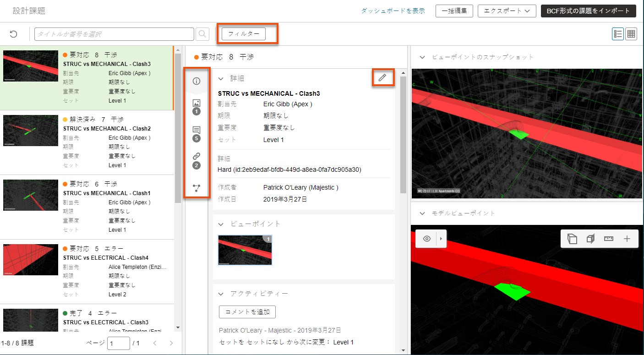
Task: Select issue 8 STRUC vs MECHANICAL - Clash3
Action: (x=87, y=78)
